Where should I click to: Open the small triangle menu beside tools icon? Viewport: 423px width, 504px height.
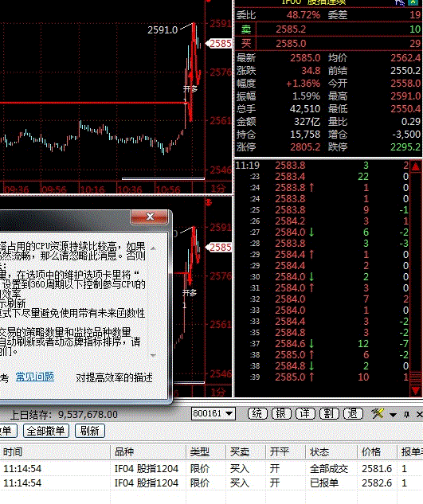393,415
